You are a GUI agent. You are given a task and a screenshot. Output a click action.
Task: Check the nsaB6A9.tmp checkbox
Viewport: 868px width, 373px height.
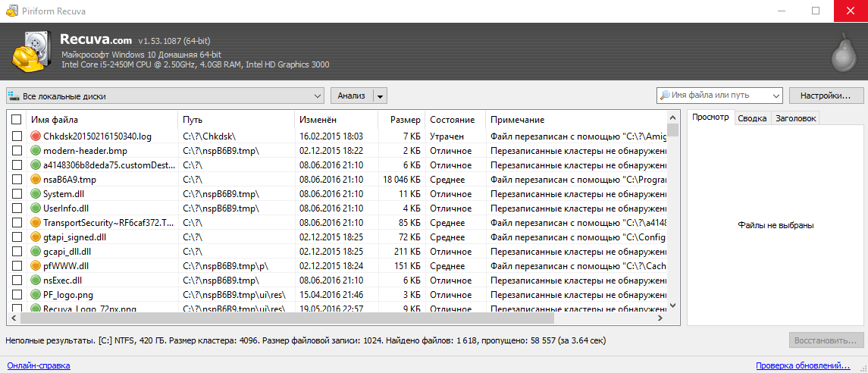pyautogui.click(x=17, y=180)
